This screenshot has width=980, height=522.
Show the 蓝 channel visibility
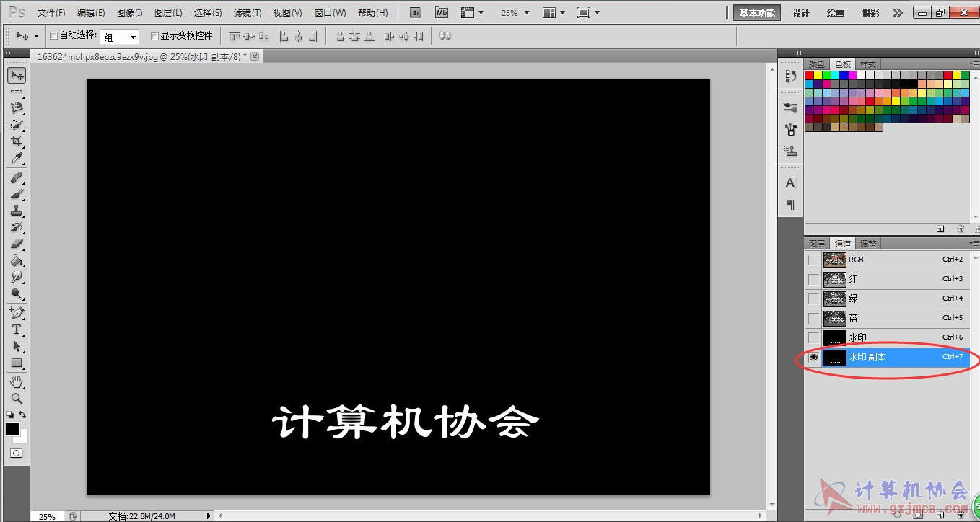[x=813, y=318]
